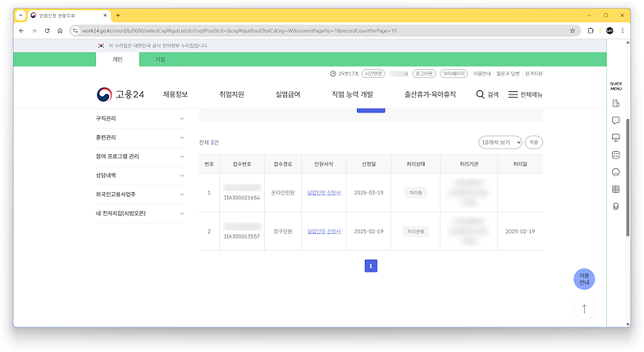
Task: Extend session with 시간연장 button
Action: [x=373, y=74]
